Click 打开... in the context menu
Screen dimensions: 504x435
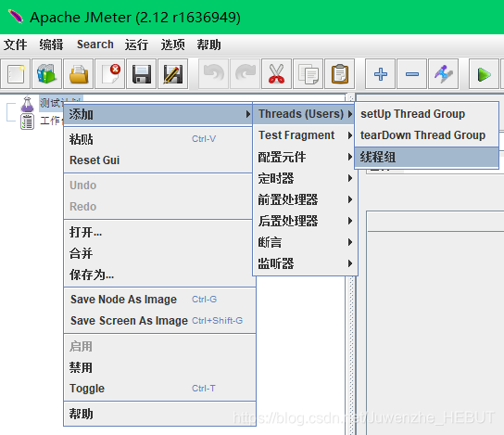[x=158, y=232]
